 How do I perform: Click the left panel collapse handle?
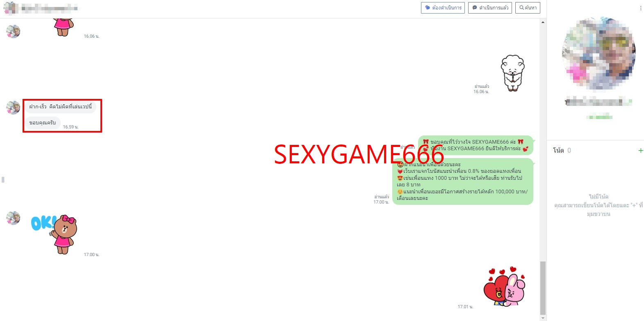(x=3, y=179)
